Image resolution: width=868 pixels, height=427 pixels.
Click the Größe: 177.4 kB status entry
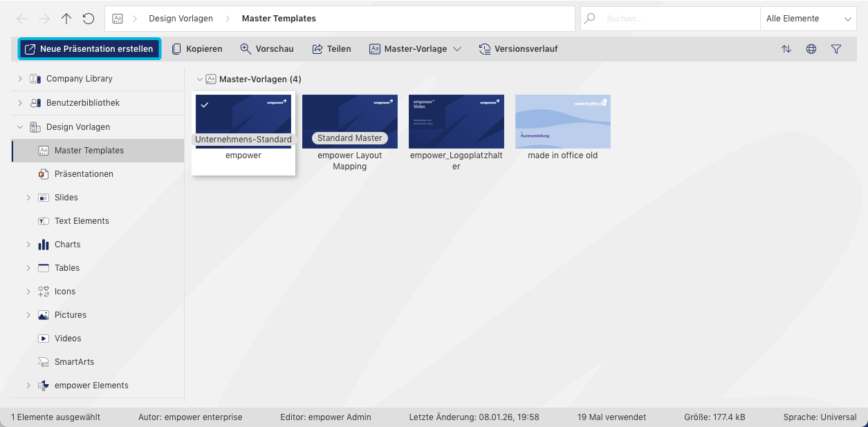(x=714, y=417)
